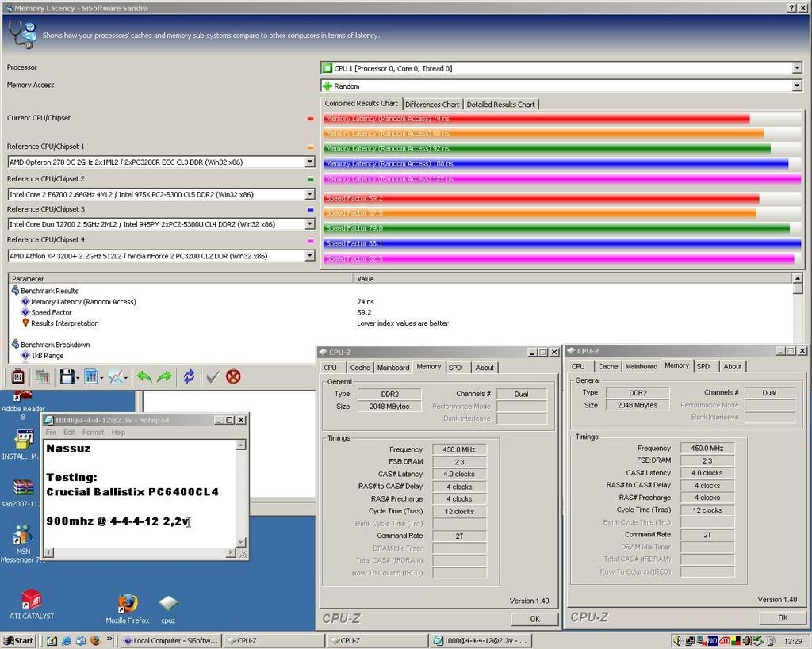Click Firefox quick launch icon in taskbar
Screen dimensions: 812x649
pos(95,641)
